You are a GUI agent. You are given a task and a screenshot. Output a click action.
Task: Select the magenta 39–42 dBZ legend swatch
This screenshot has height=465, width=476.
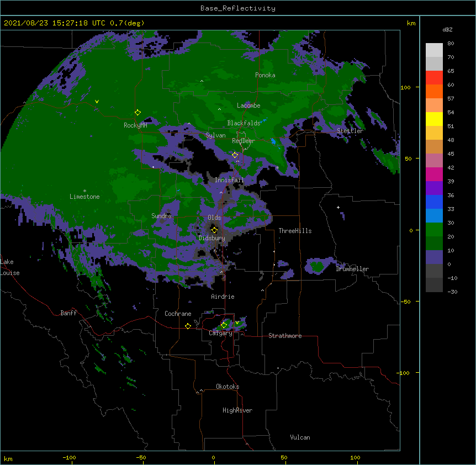(434, 174)
